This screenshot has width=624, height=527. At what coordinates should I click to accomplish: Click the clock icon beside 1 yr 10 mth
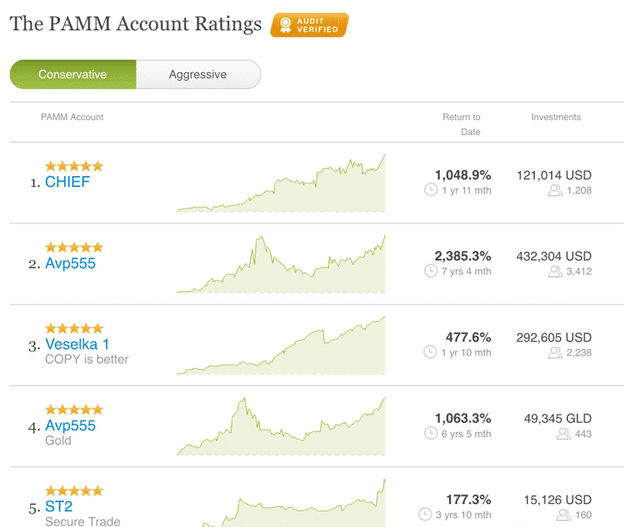[430, 352]
